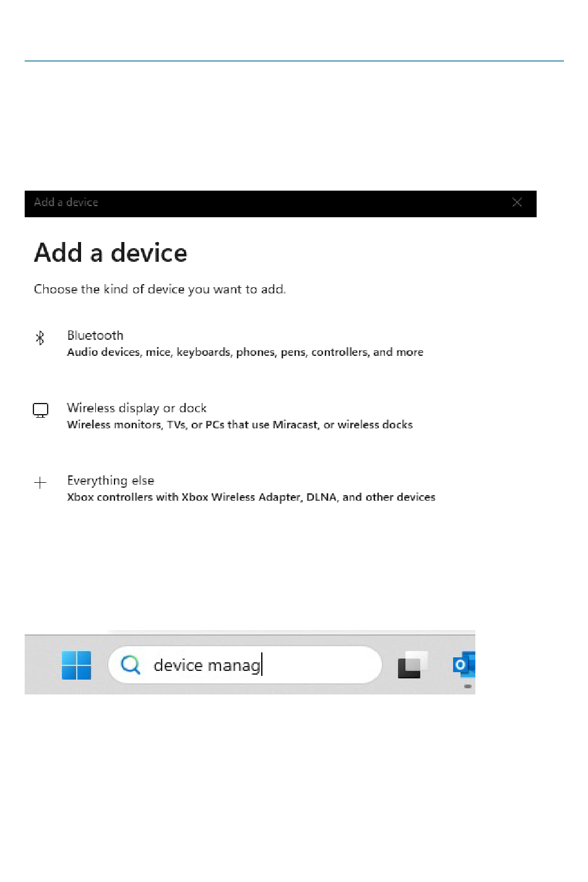Click the Wireless monitors, TVs description text

(240, 425)
